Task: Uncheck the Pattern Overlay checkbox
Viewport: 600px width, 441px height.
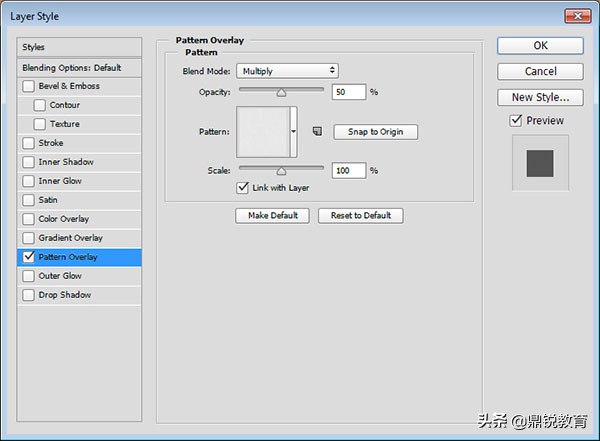Action: tap(28, 257)
